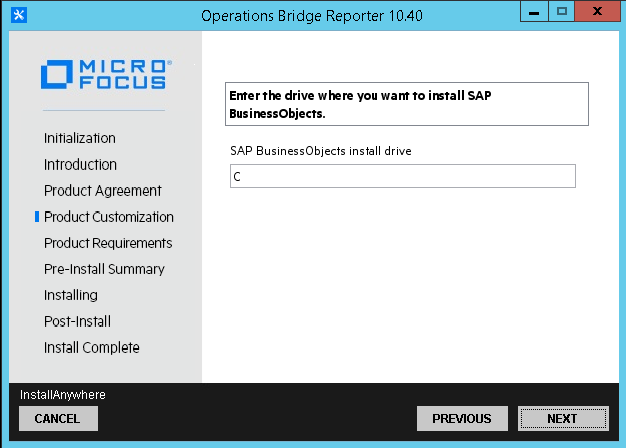Abort setup with the CANCEL button
This screenshot has width=626, height=448.
click(x=58, y=418)
